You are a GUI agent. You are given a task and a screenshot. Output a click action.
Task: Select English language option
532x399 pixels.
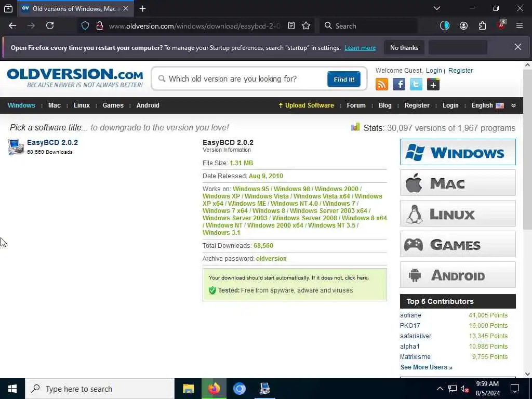pos(487,105)
